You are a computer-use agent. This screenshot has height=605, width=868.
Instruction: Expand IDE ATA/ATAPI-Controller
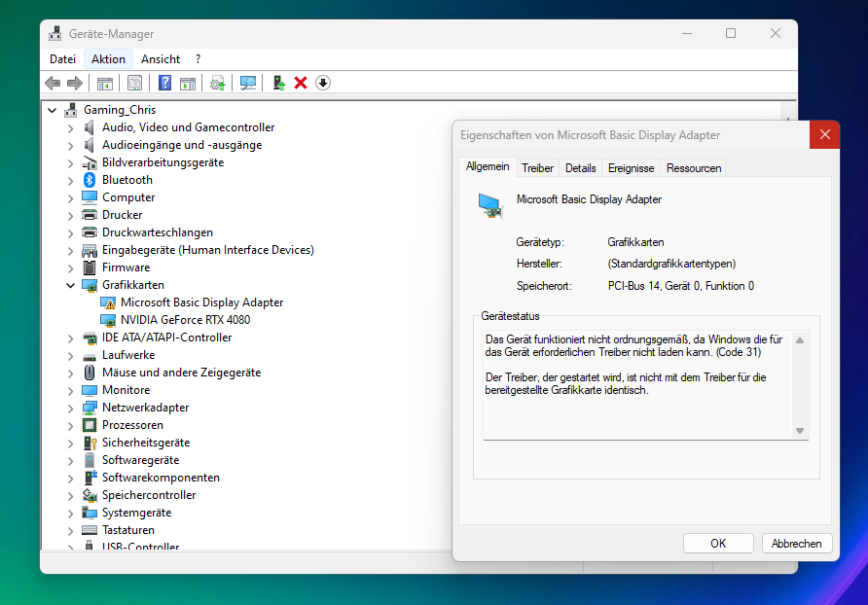(70, 338)
